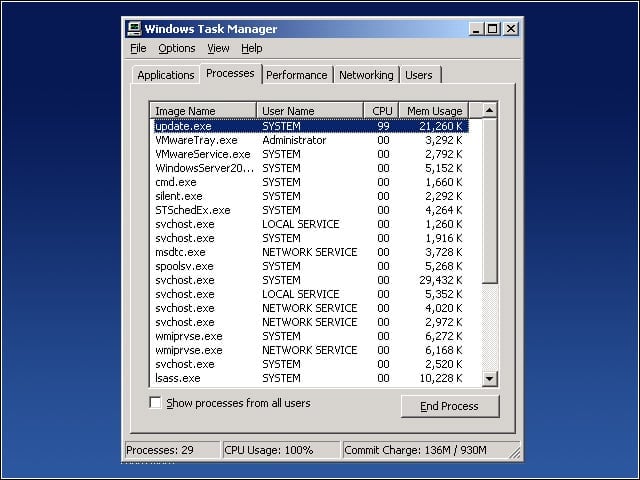This screenshot has height=480, width=640.
Task: Select wmiprvse.exe run by SYSTEM
Action: pyautogui.click(x=311, y=336)
